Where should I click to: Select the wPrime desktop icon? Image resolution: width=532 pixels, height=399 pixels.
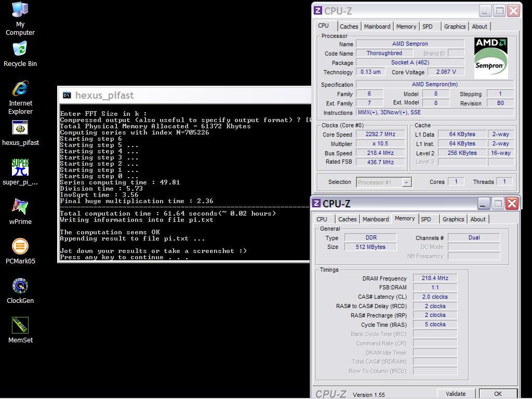pos(20,212)
